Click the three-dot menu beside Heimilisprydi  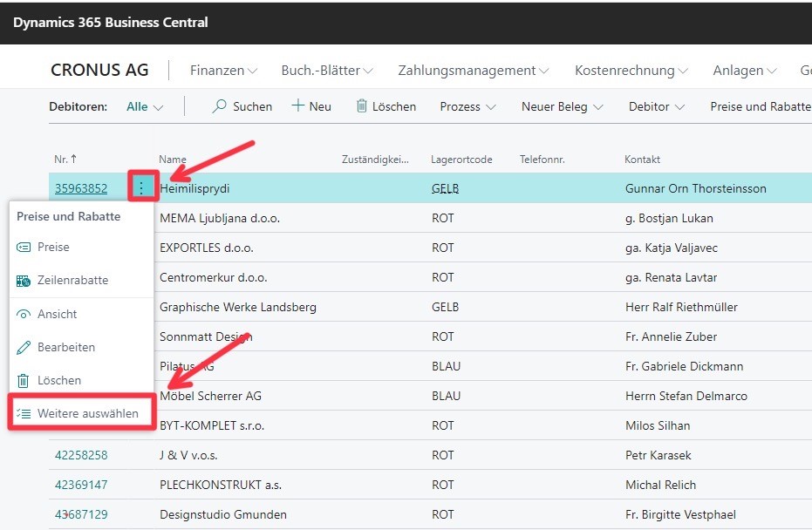(143, 188)
